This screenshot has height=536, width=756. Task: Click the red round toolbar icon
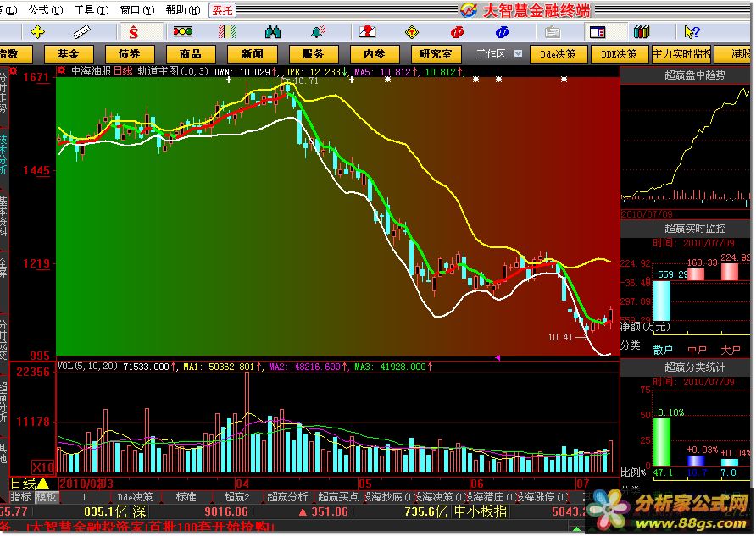[457, 32]
